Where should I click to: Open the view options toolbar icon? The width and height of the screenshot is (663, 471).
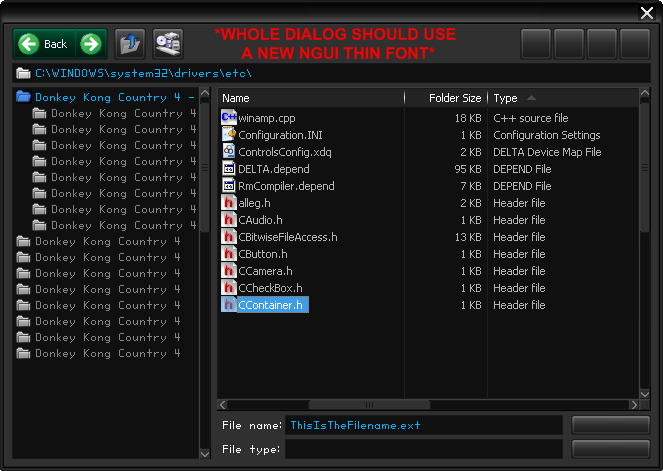[167, 43]
